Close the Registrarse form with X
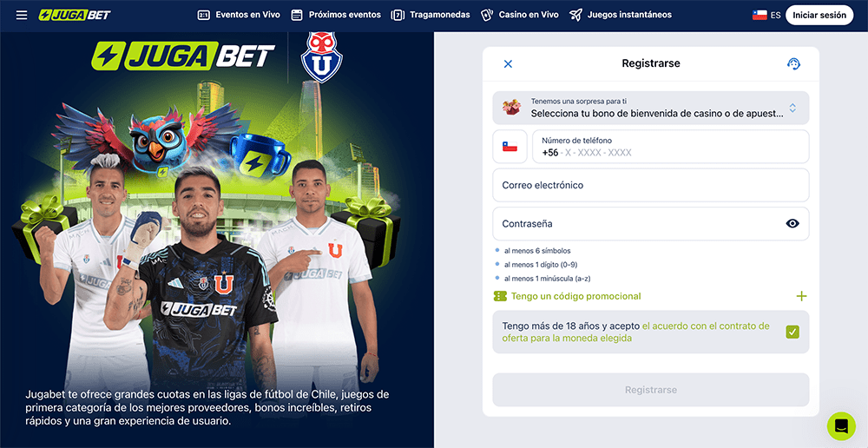868x448 pixels. pyautogui.click(x=508, y=63)
